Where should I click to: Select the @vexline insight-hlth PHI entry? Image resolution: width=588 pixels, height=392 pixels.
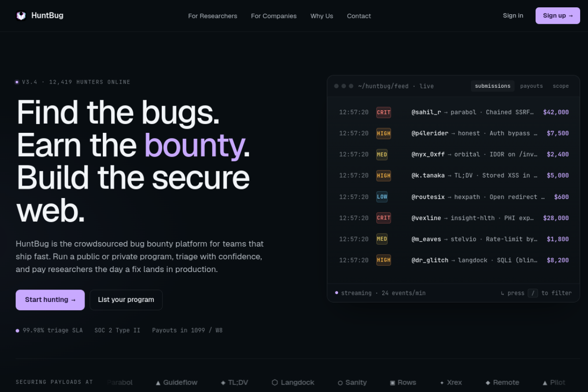point(473,218)
